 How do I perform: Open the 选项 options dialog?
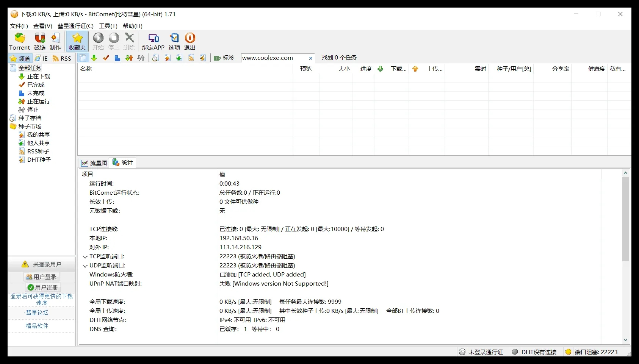174,41
